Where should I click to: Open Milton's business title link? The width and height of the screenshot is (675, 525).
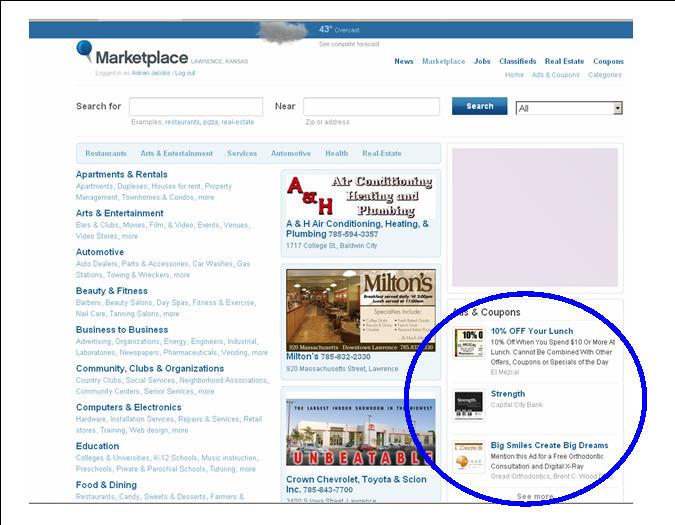(302, 357)
